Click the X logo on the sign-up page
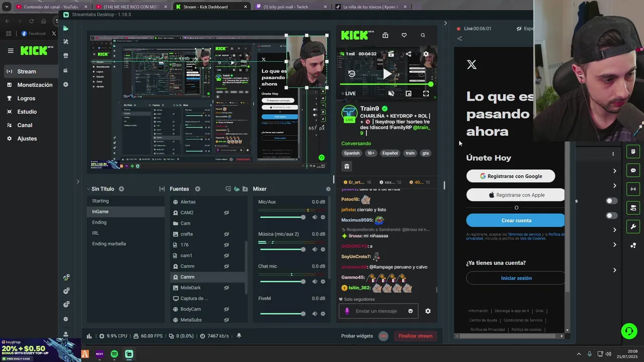The height and width of the screenshot is (362, 644). pos(471,64)
